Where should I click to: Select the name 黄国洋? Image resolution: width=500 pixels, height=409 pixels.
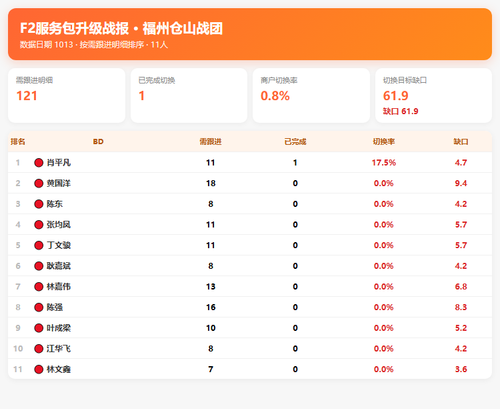(59, 183)
